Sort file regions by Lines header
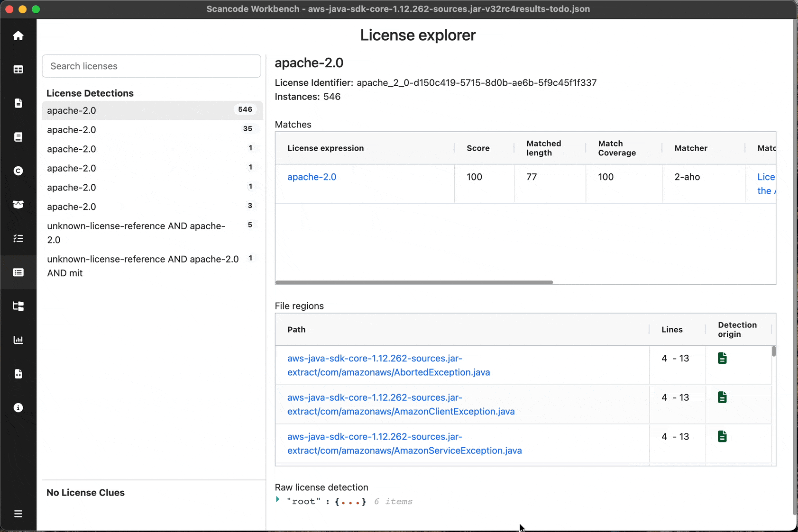Screen dimensions: 798x532 [672, 330]
